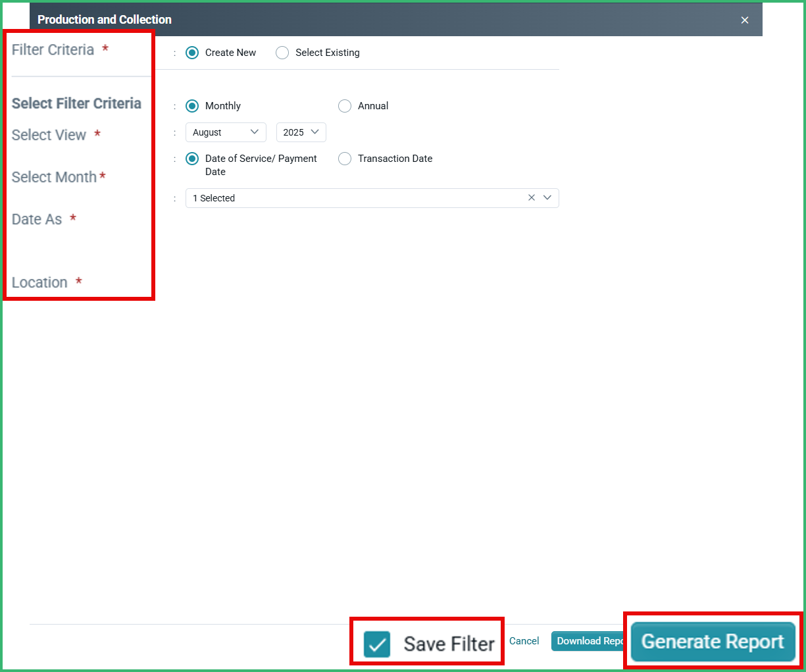Open the August month dropdown
This screenshot has width=806, height=672.
tap(226, 132)
